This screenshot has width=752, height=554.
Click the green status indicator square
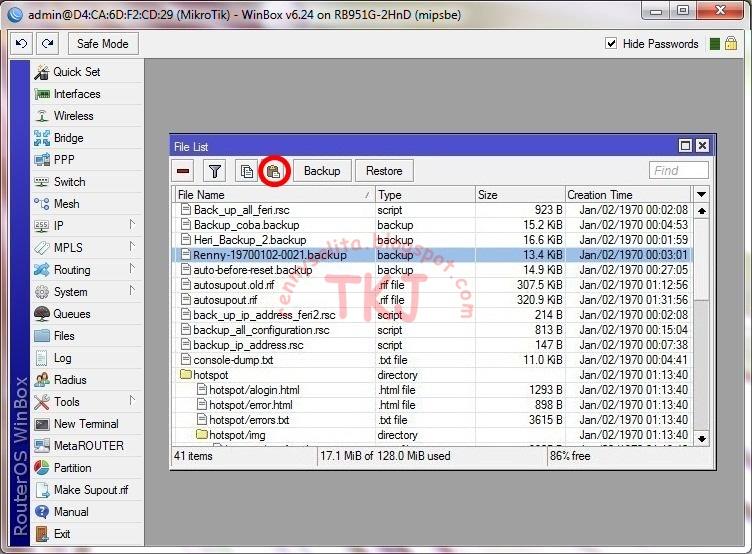pos(715,44)
